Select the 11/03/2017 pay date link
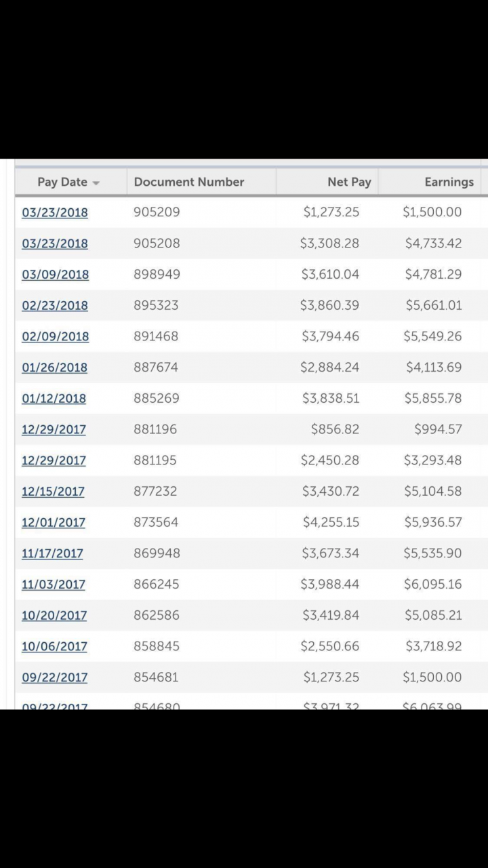This screenshot has height=868, width=488. [54, 585]
